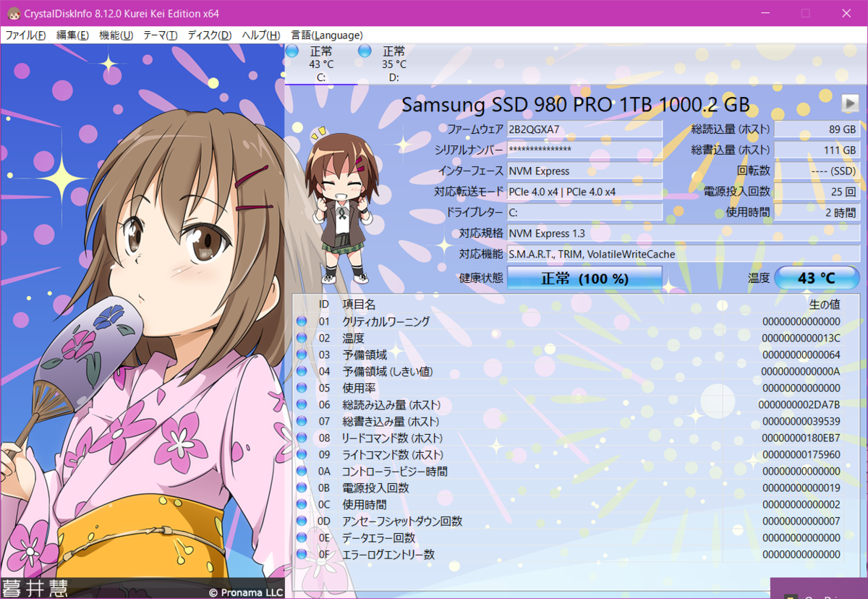Screen dimensions: 868x599
Task: Open the ヘルプ(H) menu
Action: 261,35
